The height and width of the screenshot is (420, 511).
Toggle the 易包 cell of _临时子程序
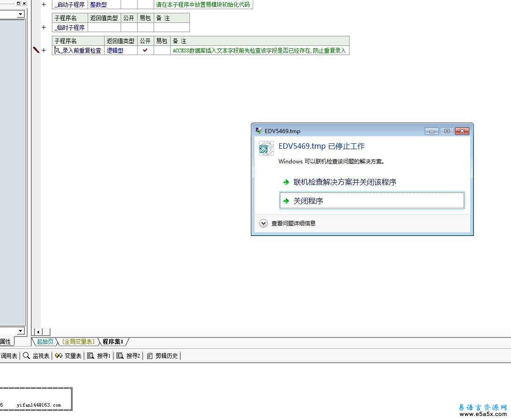(x=145, y=28)
